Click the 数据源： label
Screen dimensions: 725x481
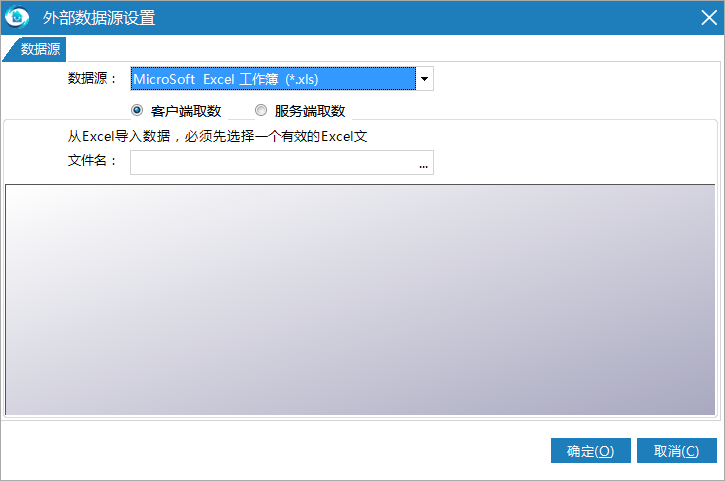coord(92,78)
